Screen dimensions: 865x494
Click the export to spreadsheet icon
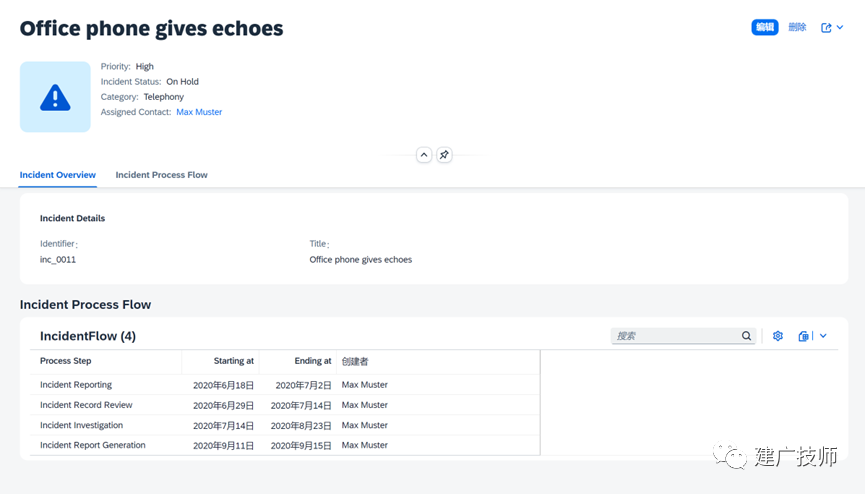(803, 336)
